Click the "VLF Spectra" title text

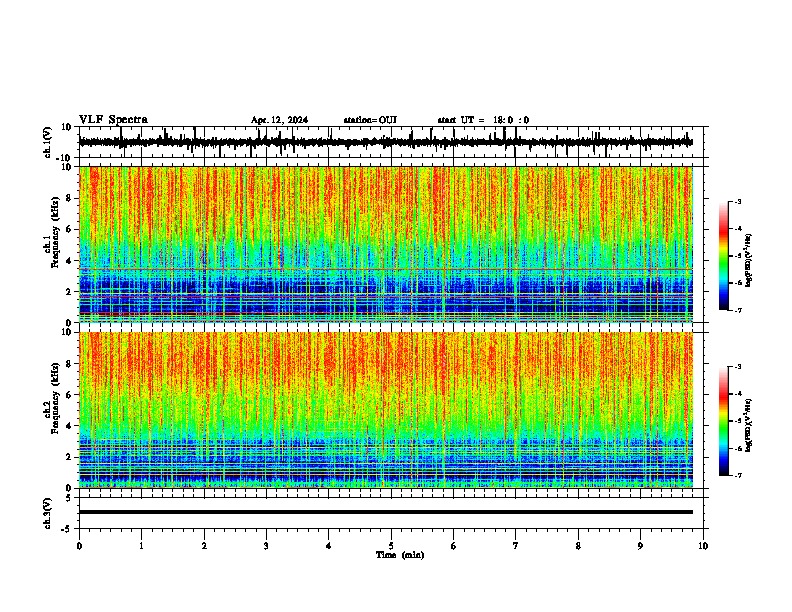click(113, 120)
